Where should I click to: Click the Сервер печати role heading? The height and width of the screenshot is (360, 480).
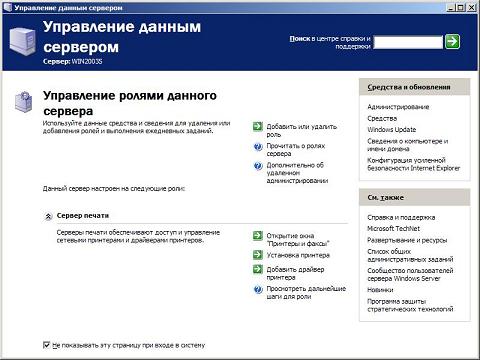[x=83, y=216]
